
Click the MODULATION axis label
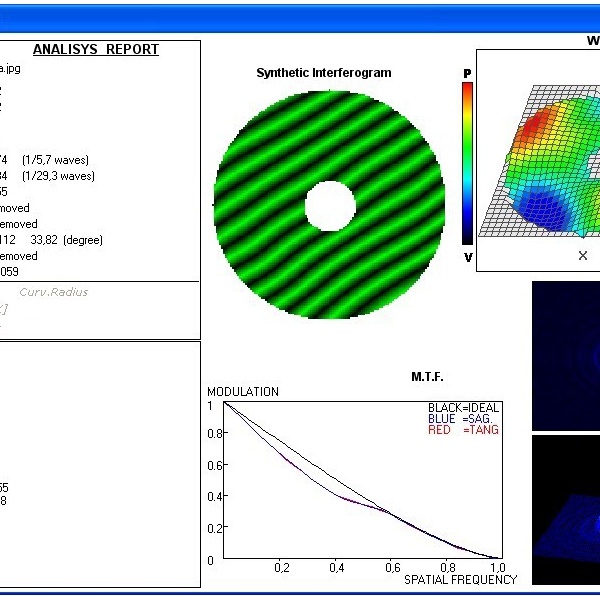pyautogui.click(x=243, y=392)
